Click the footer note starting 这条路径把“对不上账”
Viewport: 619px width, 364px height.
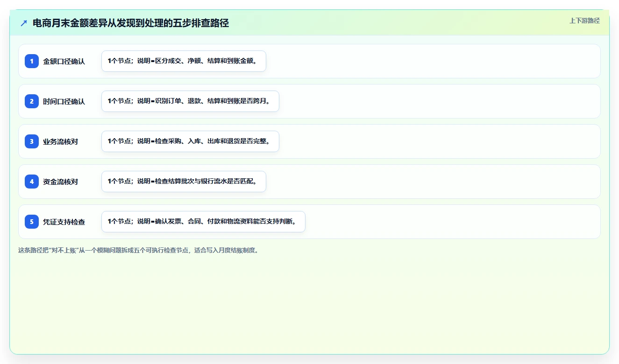pyautogui.click(x=138, y=250)
